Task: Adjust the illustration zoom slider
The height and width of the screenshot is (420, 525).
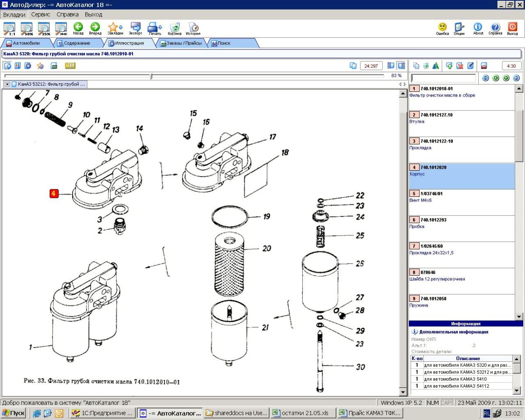Action: (151, 76)
